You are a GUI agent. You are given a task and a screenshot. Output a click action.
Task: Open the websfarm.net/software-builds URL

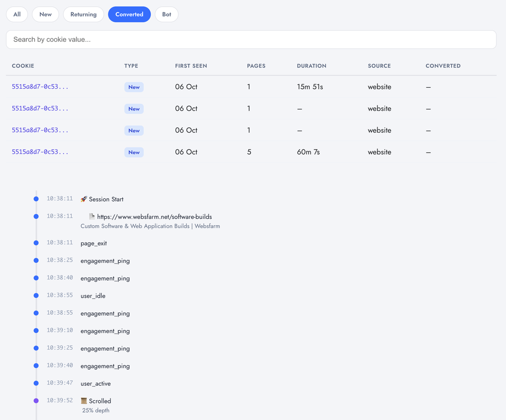pos(154,217)
